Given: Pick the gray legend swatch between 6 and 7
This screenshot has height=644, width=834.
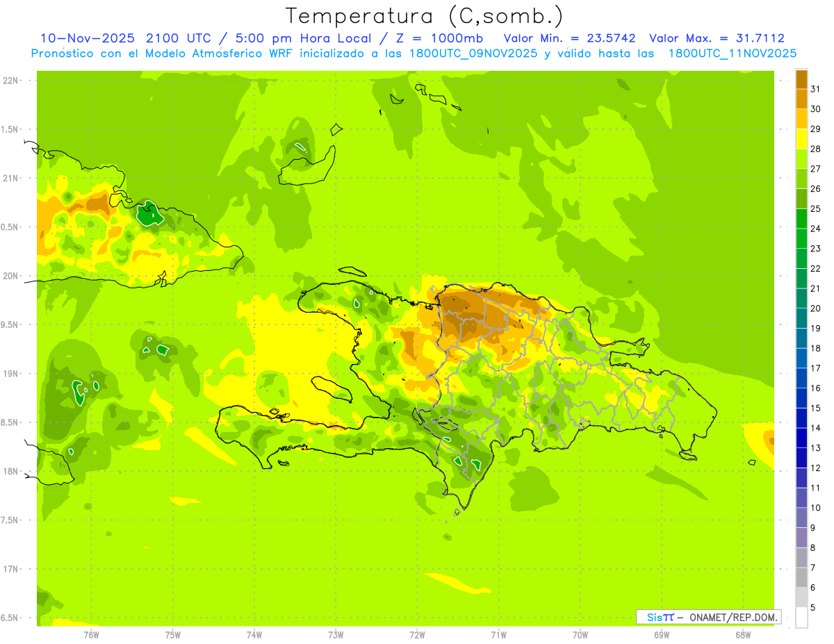Looking at the screenshot, I should point(801,577).
